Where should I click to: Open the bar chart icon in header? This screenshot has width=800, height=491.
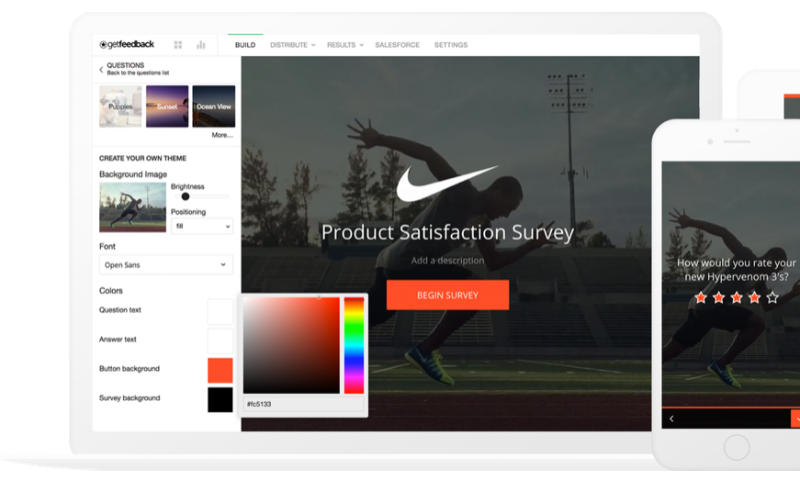201,45
